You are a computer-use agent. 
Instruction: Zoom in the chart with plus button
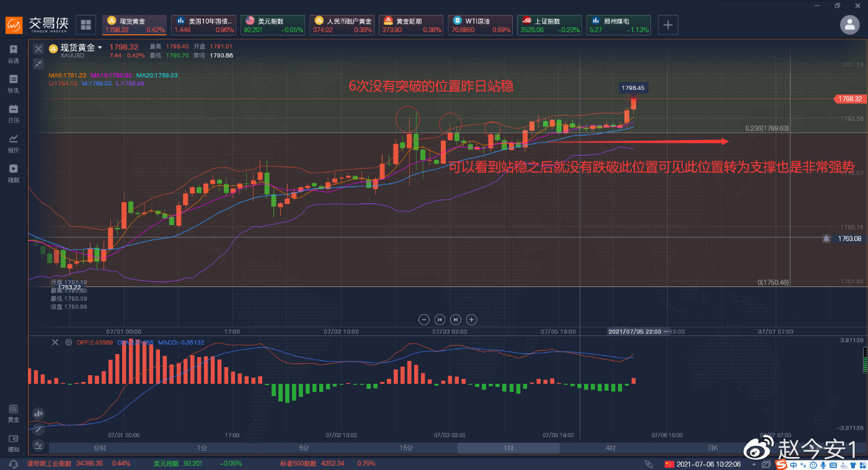[471, 319]
